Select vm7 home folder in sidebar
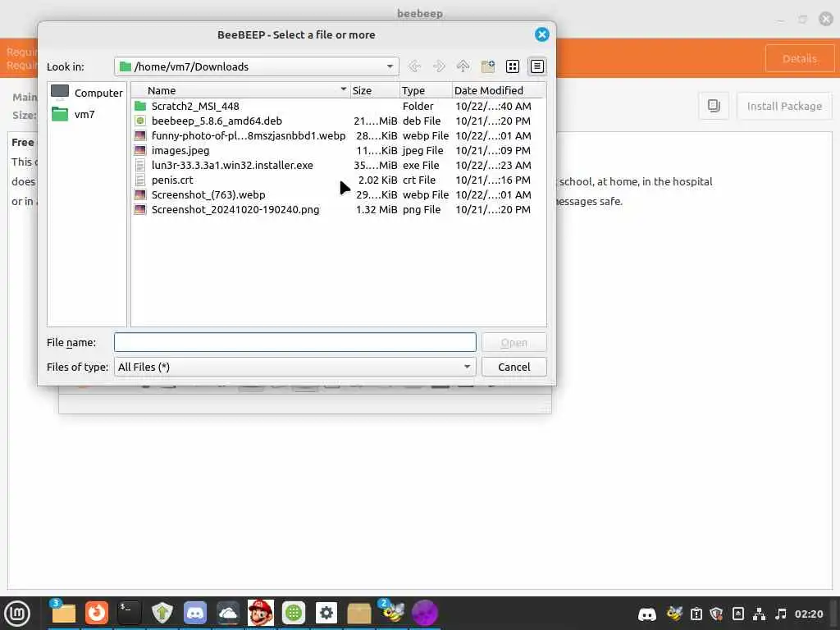This screenshot has width=840, height=630. coord(73,114)
